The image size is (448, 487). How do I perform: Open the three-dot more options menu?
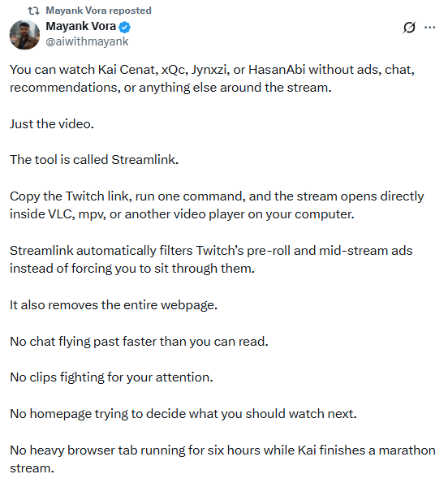(429, 28)
